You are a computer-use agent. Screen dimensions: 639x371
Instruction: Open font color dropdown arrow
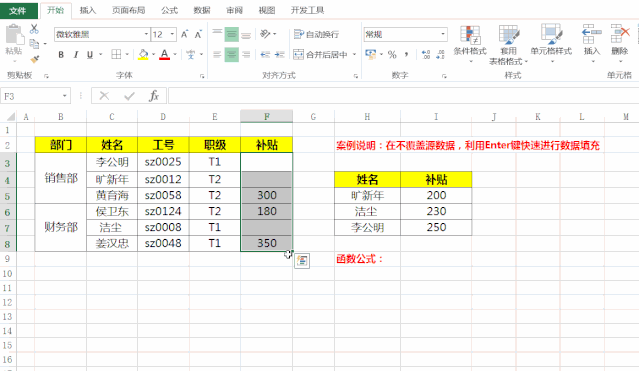(175, 55)
